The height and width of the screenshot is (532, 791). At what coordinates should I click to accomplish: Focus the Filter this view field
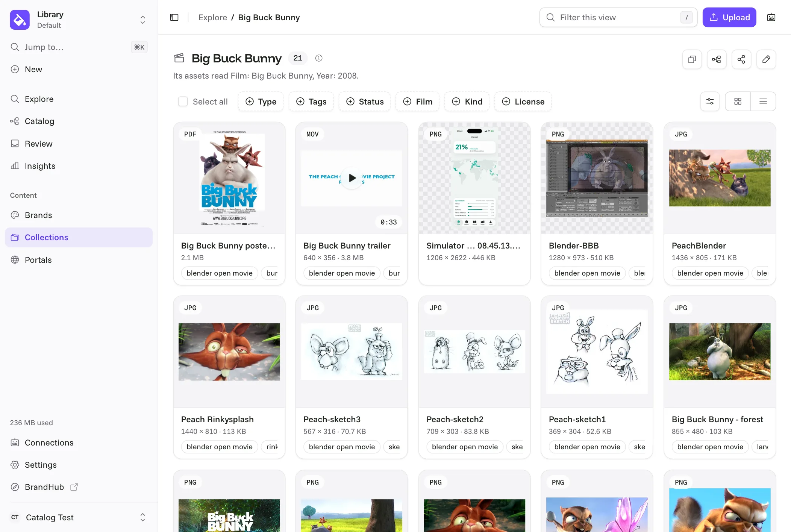[618, 18]
